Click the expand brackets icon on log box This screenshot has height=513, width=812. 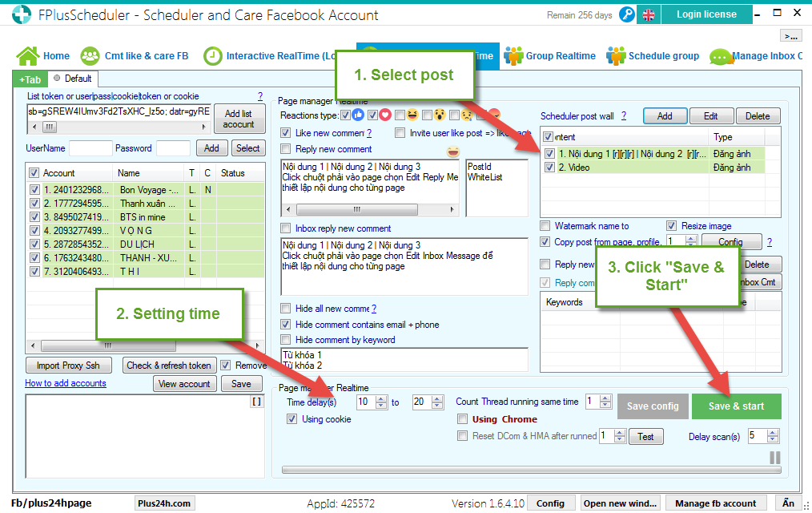coord(257,402)
